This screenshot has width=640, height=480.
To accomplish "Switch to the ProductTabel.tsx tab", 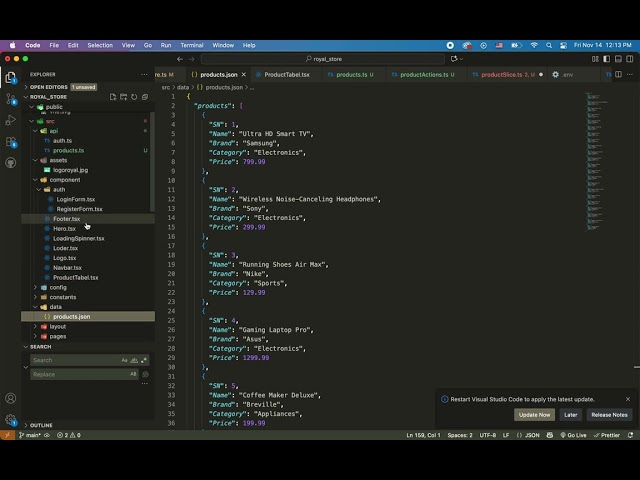I will click(286, 74).
